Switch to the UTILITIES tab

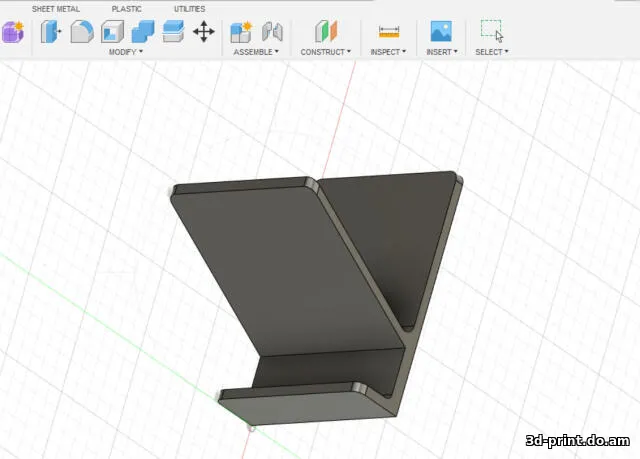pyautogui.click(x=189, y=9)
